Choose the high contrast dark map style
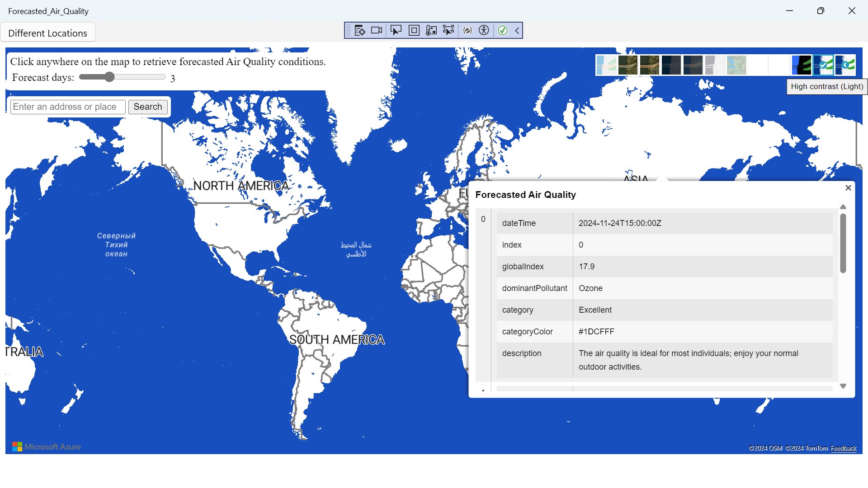This screenshot has height=488, width=868. 802,65
